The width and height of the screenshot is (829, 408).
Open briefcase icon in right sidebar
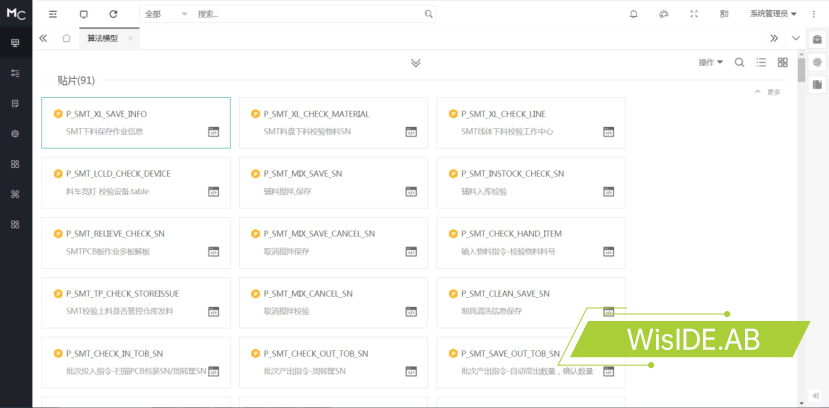click(817, 40)
